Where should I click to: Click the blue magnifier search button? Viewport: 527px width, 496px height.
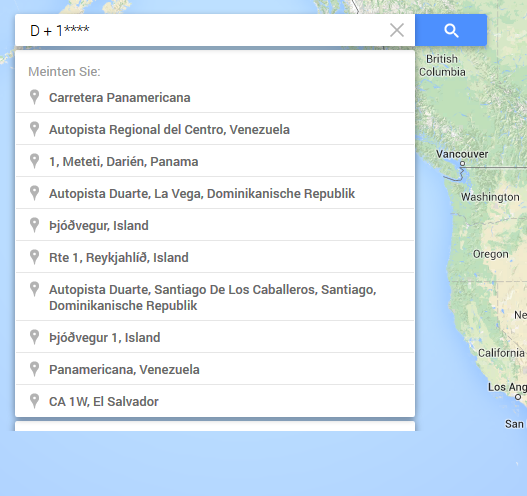point(451,30)
